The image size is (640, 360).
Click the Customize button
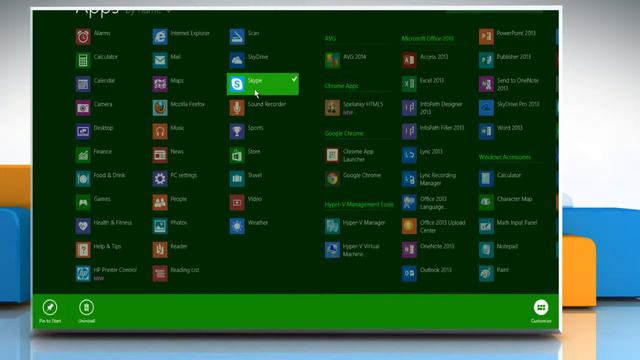coord(541,311)
